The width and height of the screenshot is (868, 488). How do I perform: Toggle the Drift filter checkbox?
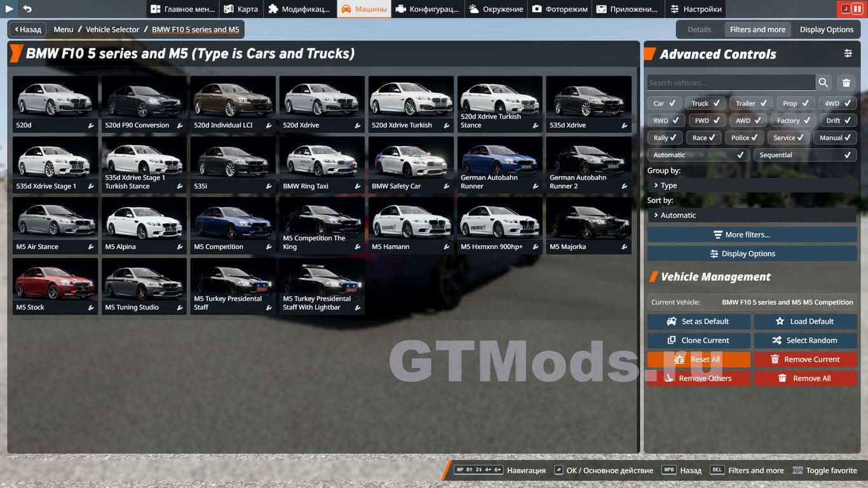(x=839, y=120)
